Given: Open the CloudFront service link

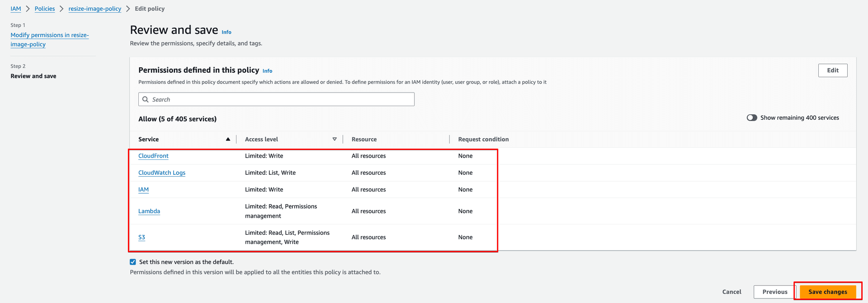Looking at the screenshot, I should point(153,156).
